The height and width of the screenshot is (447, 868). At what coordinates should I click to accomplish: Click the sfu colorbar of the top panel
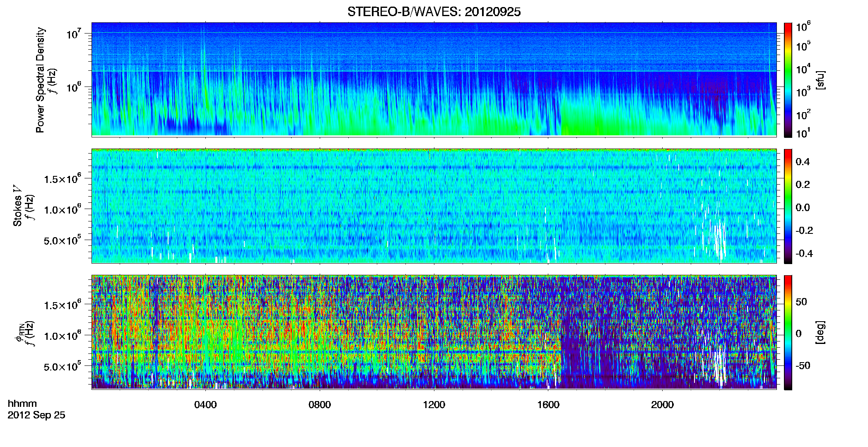point(788,80)
